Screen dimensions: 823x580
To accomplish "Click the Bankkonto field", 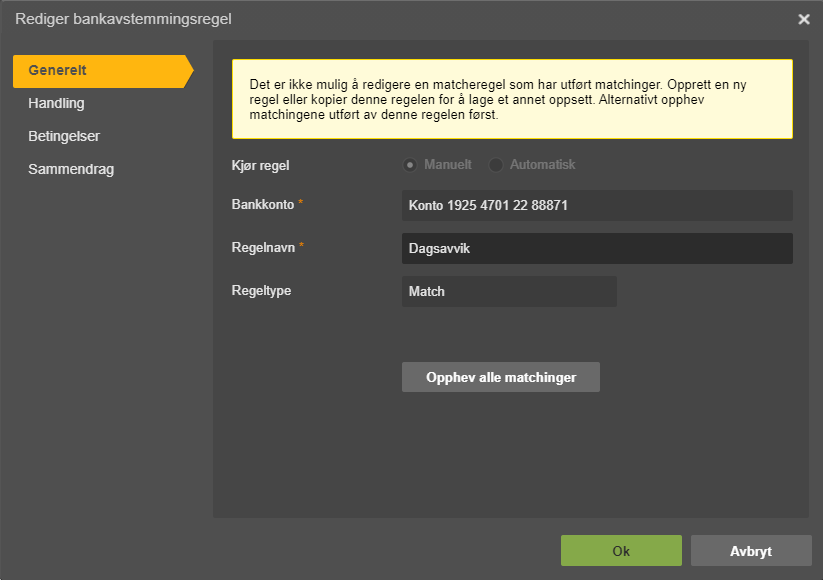I will coord(597,205).
